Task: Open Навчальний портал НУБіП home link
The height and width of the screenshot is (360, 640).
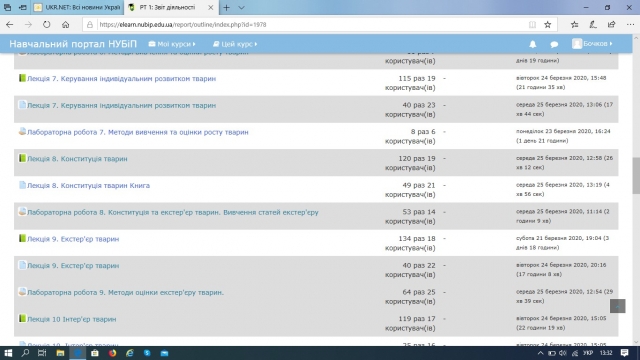Action: point(73,44)
